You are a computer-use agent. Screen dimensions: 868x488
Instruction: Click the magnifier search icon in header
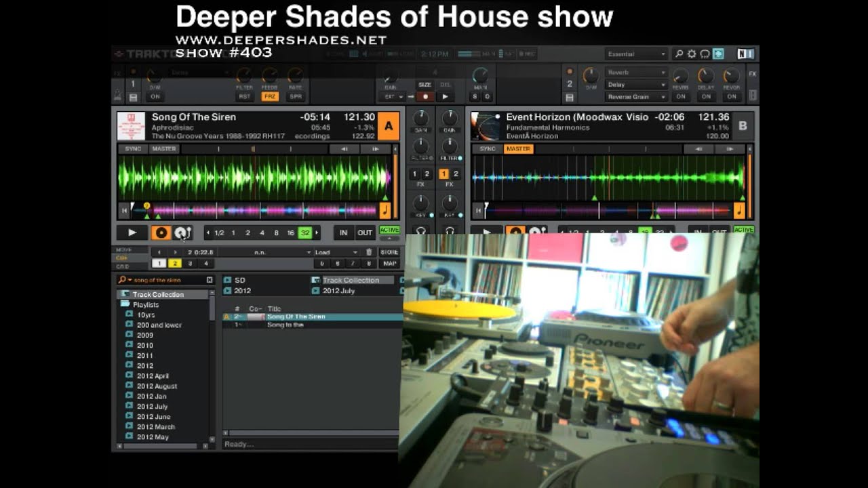point(679,54)
